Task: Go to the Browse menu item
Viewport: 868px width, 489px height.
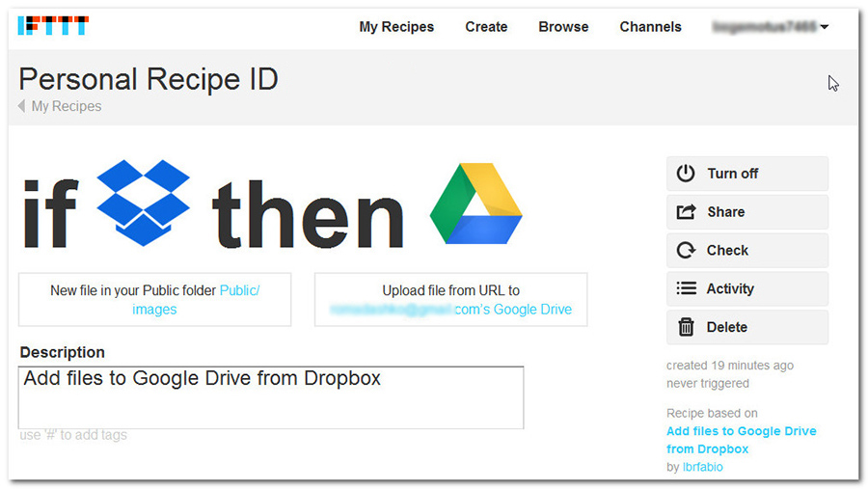Action: coord(563,27)
